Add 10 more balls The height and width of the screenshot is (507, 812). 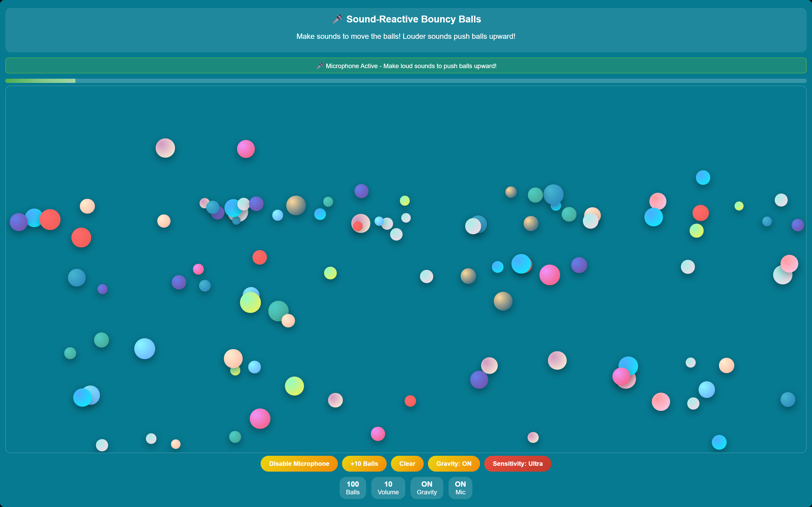point(364,463)
